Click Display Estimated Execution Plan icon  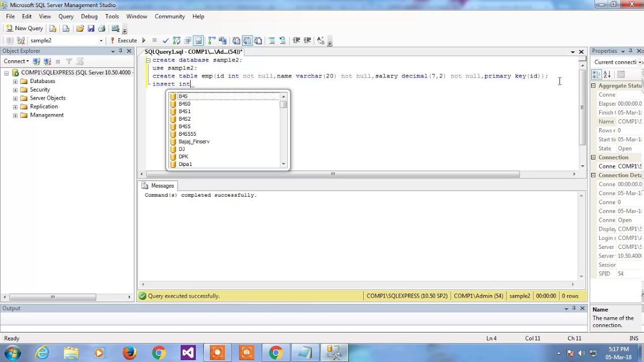pos(177,40)
